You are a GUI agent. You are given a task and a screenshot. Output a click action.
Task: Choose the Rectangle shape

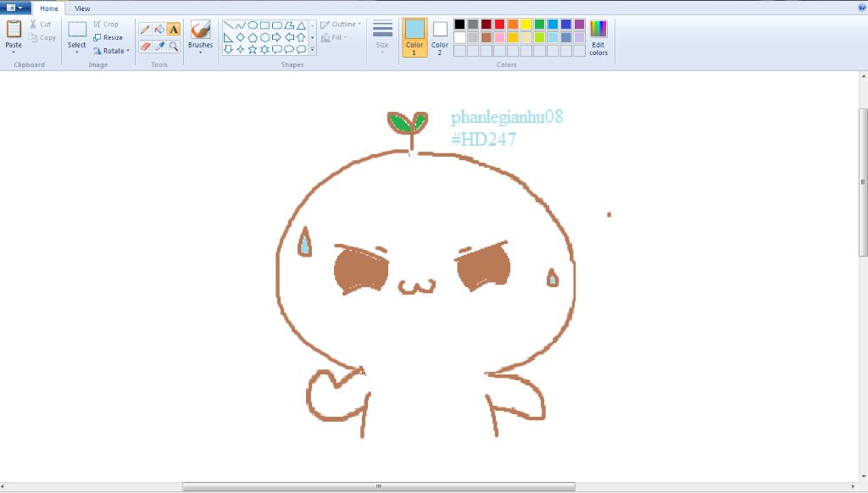264,25
